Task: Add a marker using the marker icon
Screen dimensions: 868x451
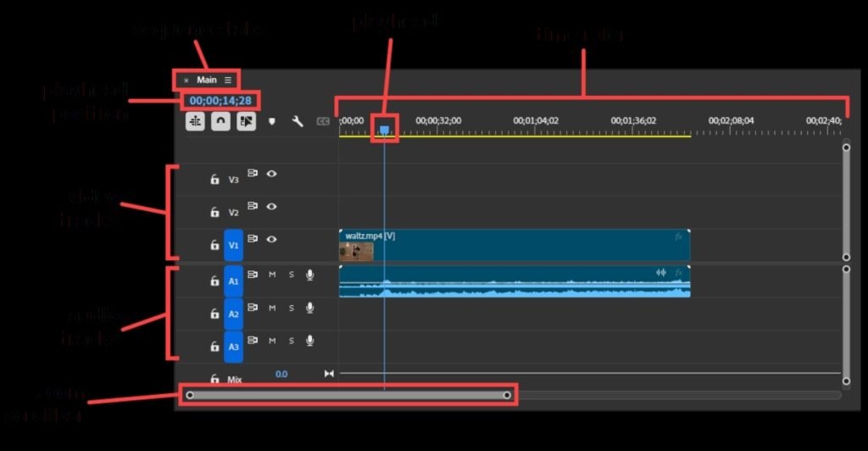Action: click(272, 121)
